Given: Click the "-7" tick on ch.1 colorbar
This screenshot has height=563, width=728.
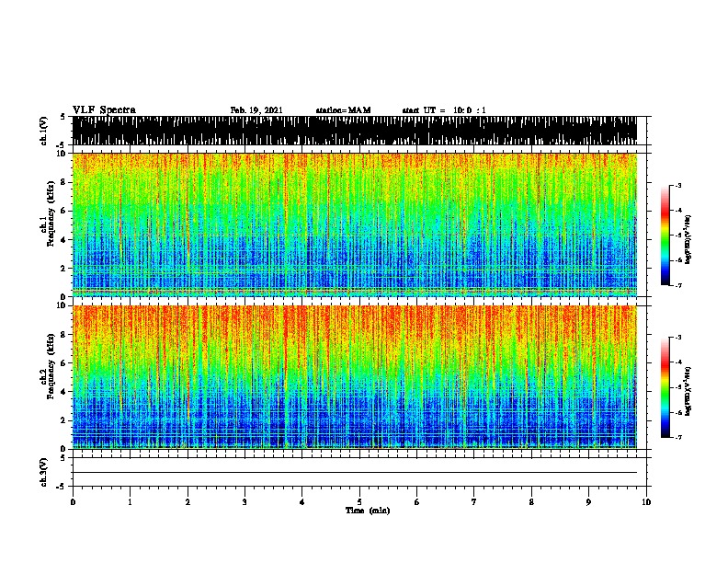Looking at the screenshot, I should coord(677,285).
